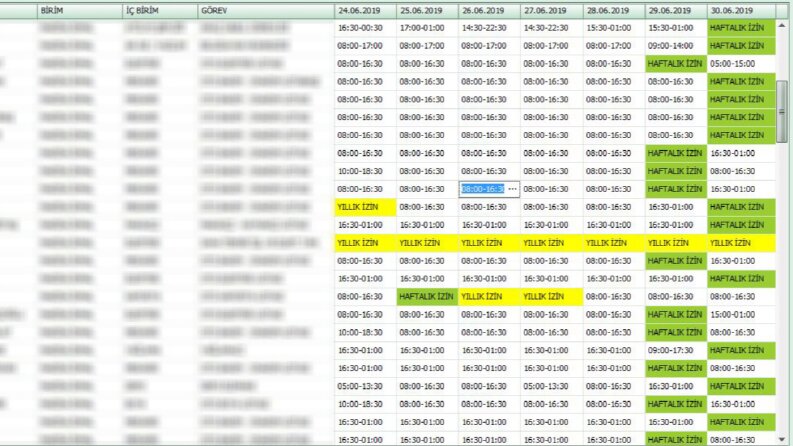Select the 14:30-22:30 cell under 27.06.2019
This screenshot has width=793, height=446.
point(552,28)
